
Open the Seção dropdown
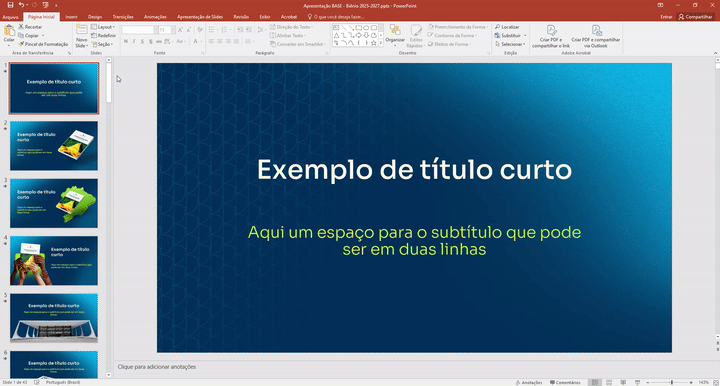tap(102, 44)
